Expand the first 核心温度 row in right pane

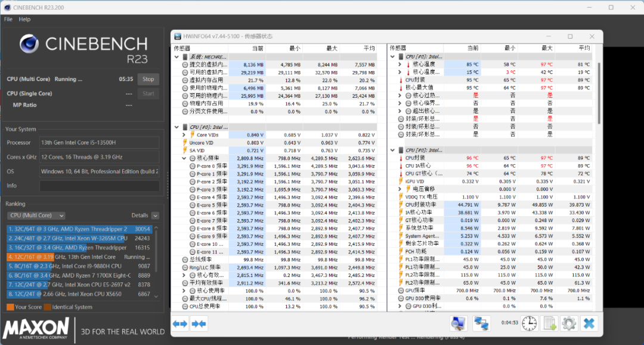400,64
